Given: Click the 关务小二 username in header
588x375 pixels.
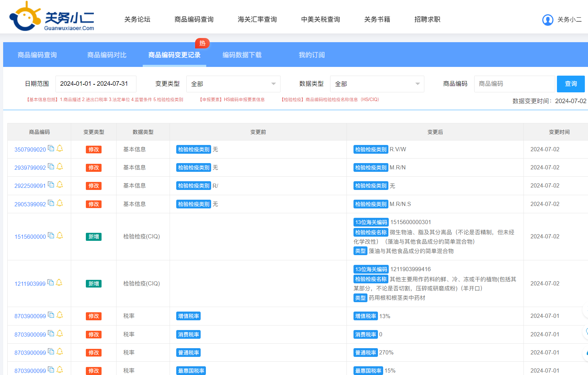Looking at the screenshot, I should coord(570,20).
